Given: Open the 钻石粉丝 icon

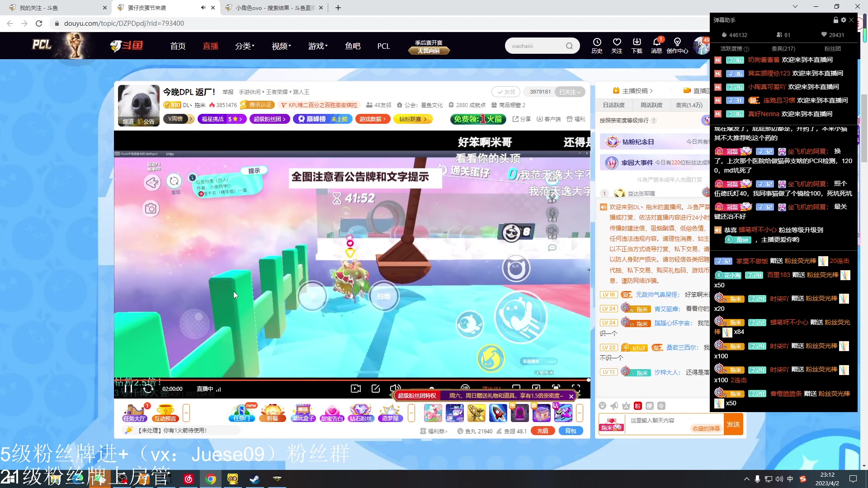Looking at the screenshot, I should pyautogui.click(x=361, y=413).
